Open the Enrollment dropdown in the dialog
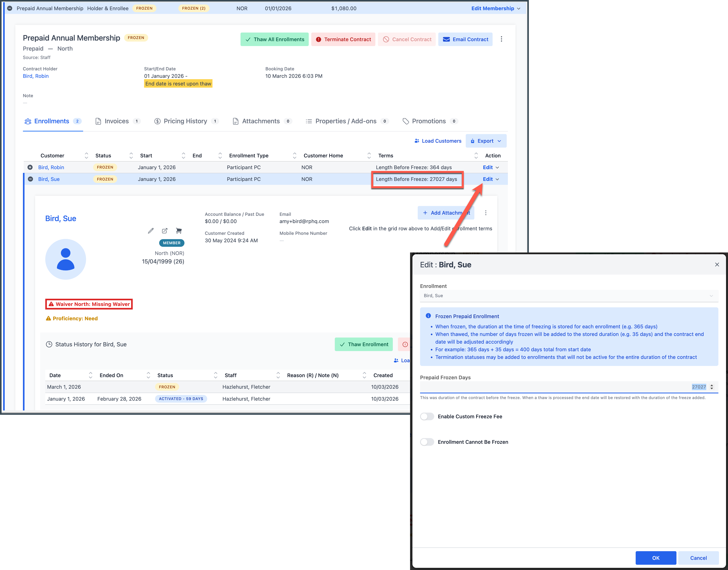Screen dimensions: 728x570 568,296
